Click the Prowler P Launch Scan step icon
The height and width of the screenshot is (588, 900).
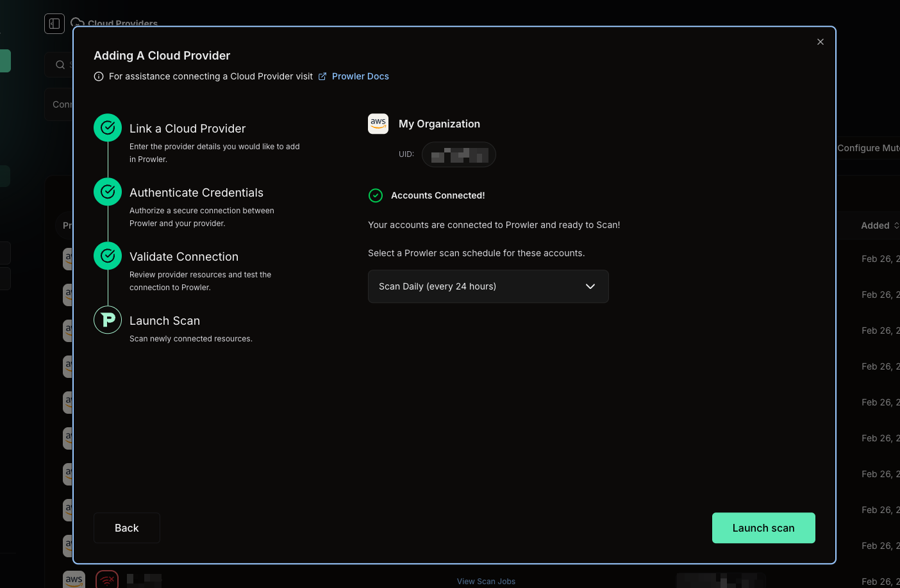coord(107,320)
